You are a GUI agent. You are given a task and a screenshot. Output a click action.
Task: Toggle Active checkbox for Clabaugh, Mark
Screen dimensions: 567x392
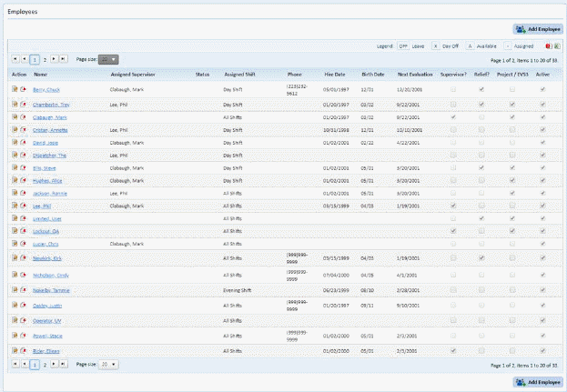coord(543,117)
